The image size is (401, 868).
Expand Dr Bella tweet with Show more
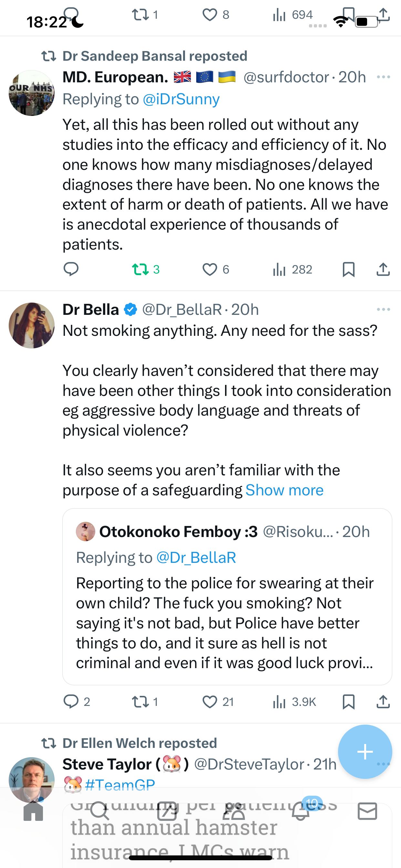284,490
